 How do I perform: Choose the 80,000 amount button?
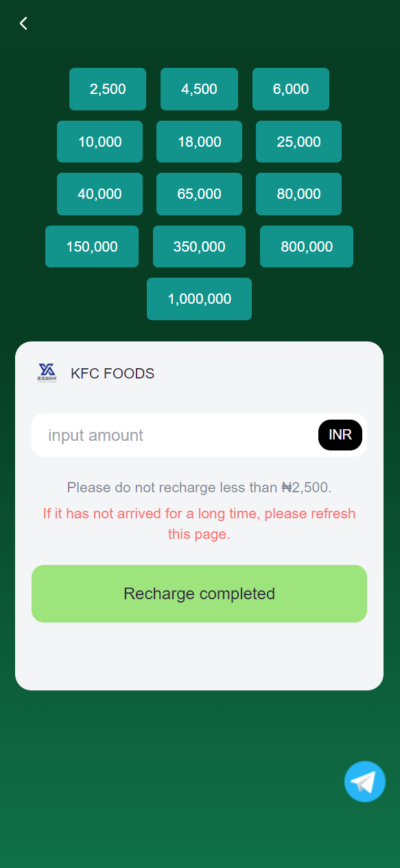click(x=298, y=194)
